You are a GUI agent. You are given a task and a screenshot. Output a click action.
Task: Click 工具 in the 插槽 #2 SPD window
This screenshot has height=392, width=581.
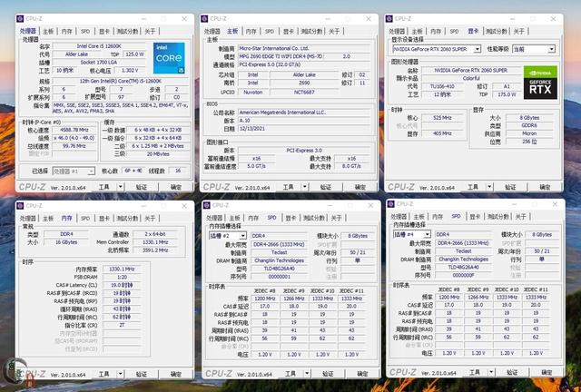pyautogui.click(x=290, y=374)
